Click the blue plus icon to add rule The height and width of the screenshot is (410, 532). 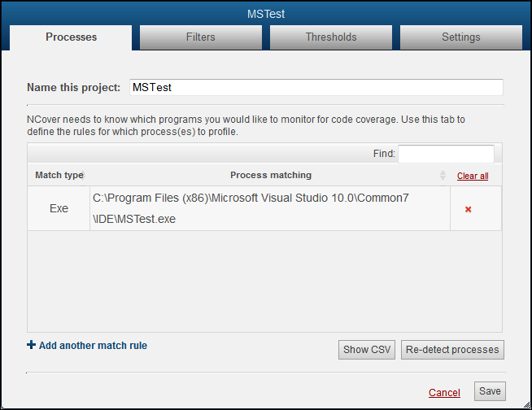click(31, 345)
